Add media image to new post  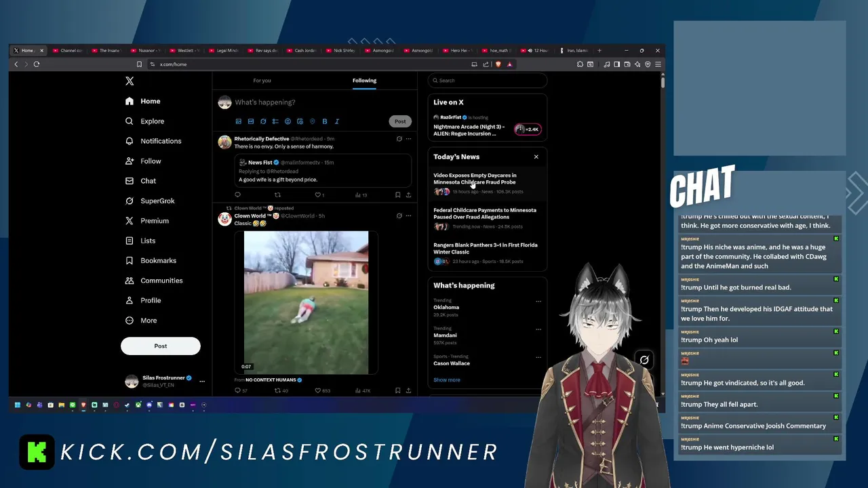point(238,121)
